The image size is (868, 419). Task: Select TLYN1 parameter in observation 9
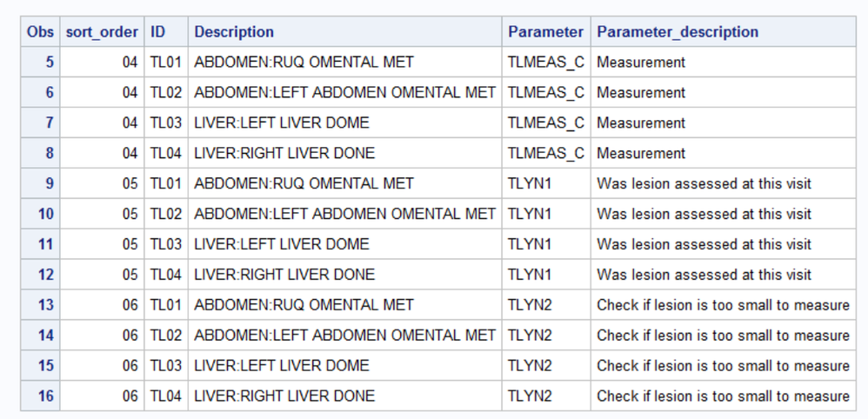point(530,184)
